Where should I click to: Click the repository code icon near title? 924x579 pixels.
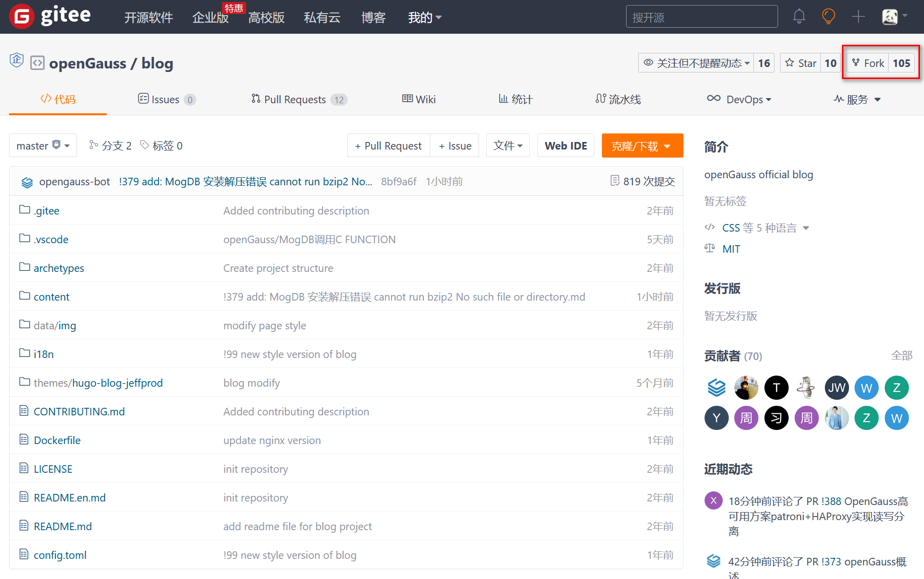[x=37, y=63]
